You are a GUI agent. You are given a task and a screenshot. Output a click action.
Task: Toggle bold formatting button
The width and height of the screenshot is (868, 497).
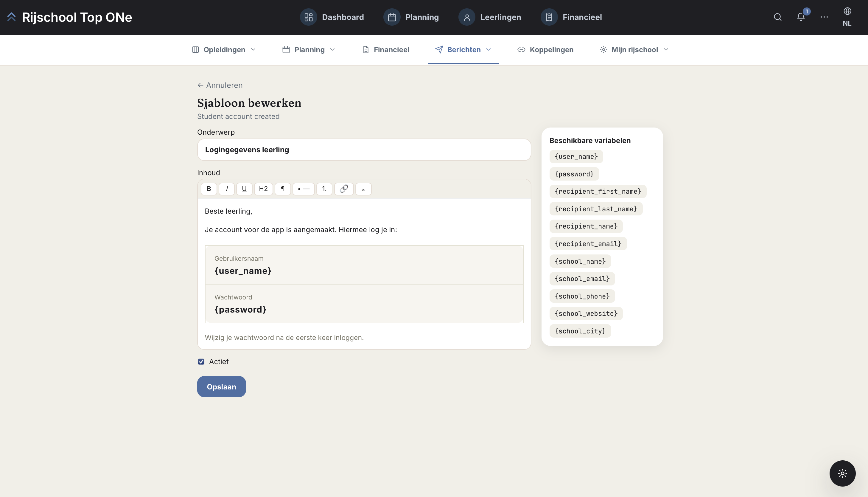coord(209,189)
